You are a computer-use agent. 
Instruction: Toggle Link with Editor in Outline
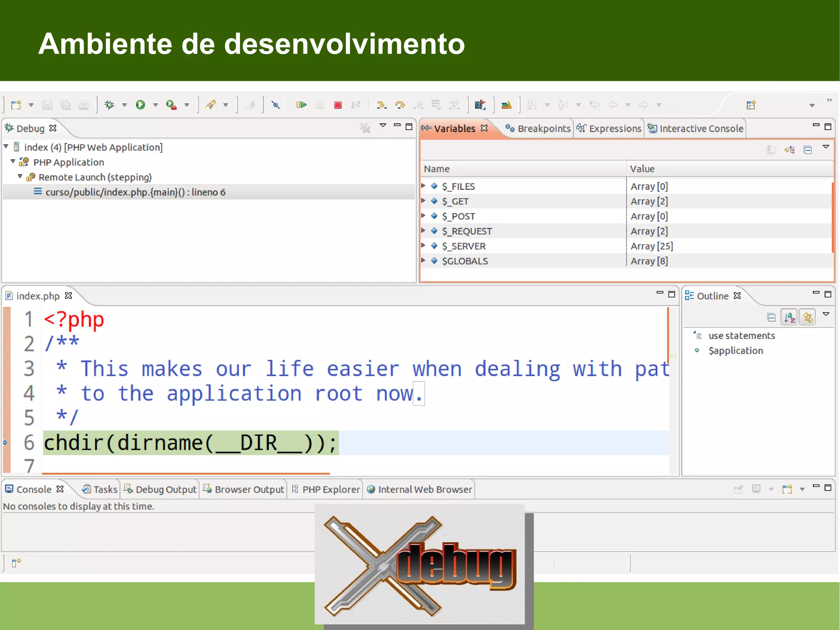808,317
